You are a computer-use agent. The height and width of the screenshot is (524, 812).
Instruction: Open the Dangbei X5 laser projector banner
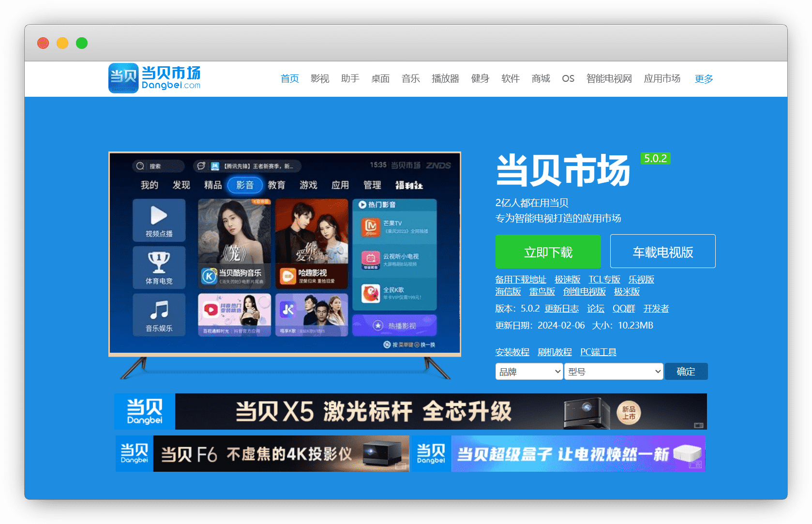(410, 412)
